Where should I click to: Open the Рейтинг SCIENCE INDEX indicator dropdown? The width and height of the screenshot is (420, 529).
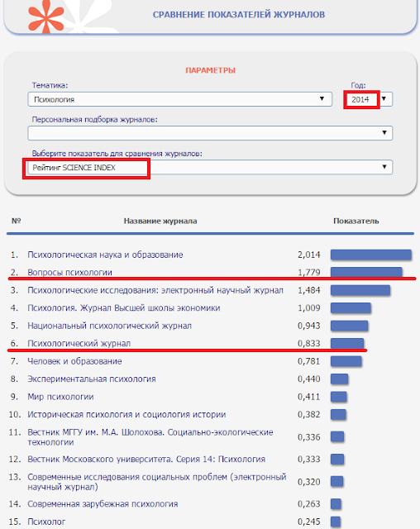click(x=210, y=167)
